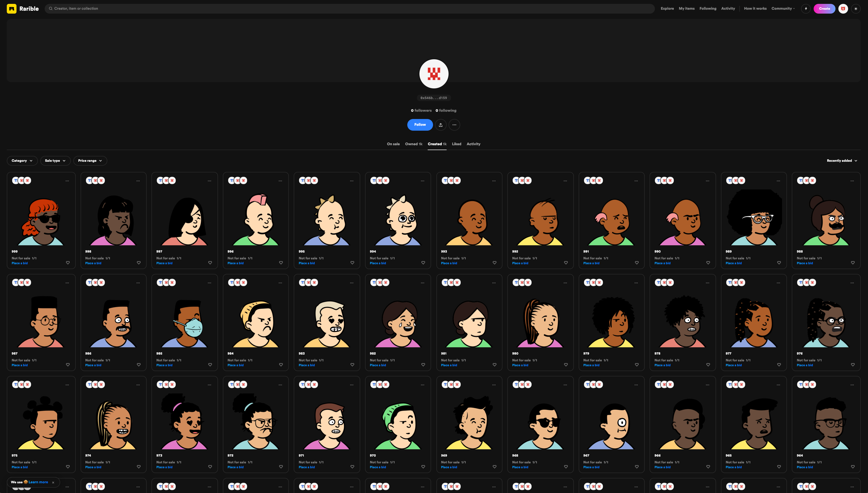Open the Recently added sort dropdown

click(x=842, y=161)
